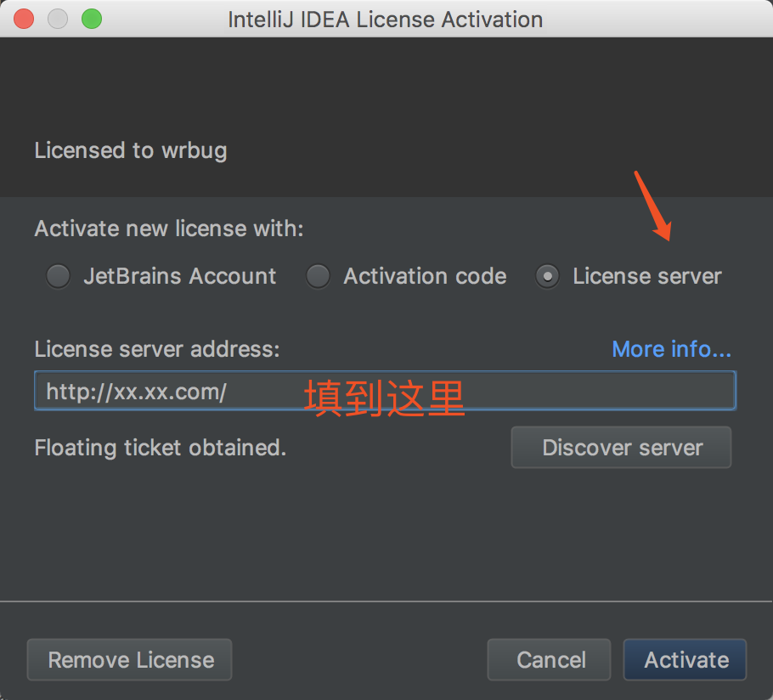Click the IntelliJ IDEA License Activation title

tap(386, 20)
